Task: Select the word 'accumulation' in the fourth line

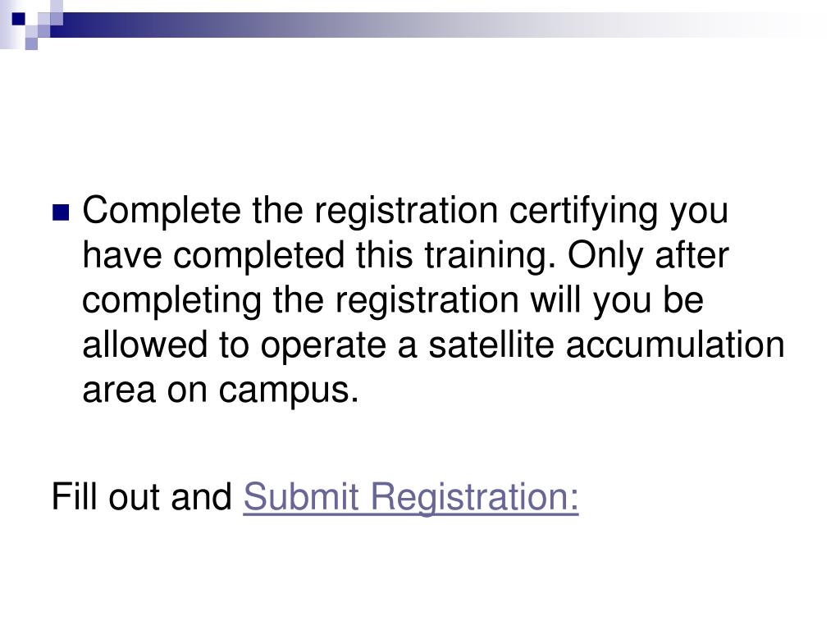Action: point(675,345)
